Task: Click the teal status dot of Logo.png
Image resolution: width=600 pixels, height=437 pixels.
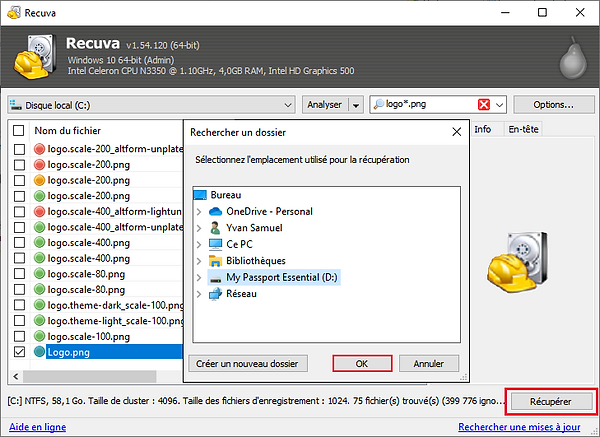Action: tap(39, 352)
